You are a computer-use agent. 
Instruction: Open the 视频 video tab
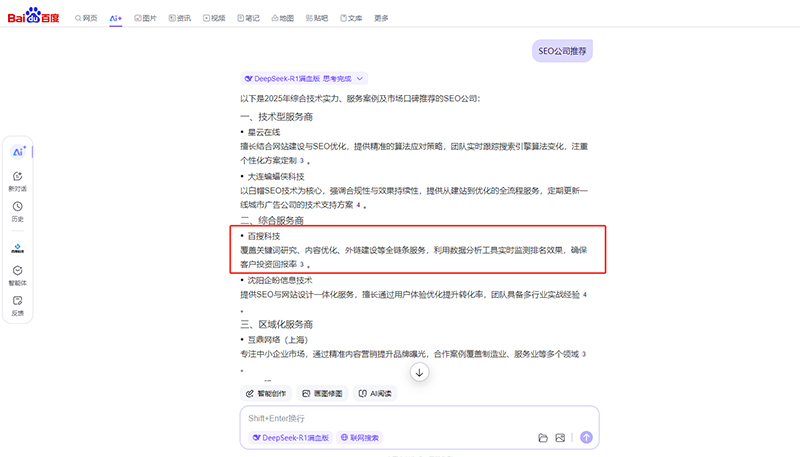click(214, 18)
